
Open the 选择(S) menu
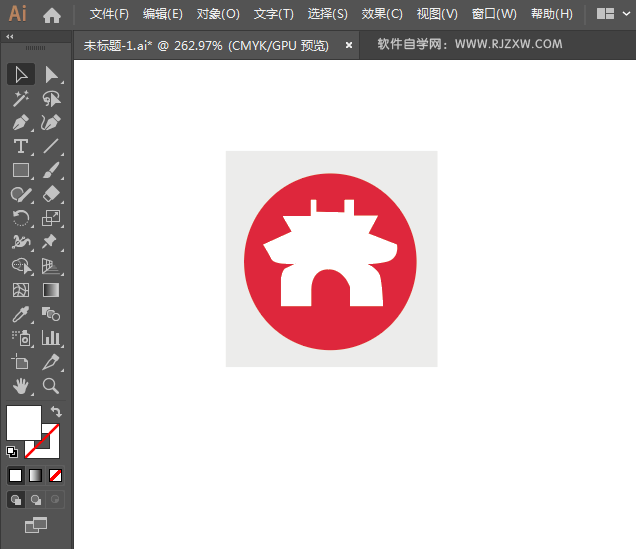click(328, 14)
